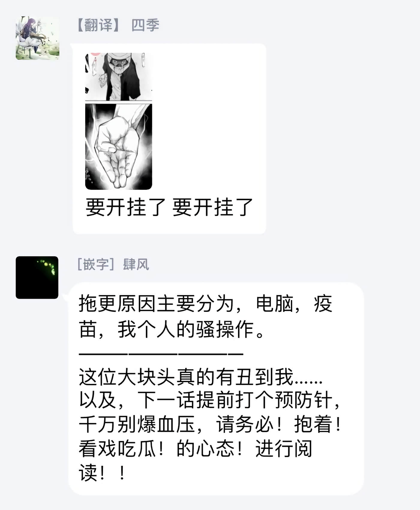
Task: Select the username 肆风
Action: coord(136,264)
